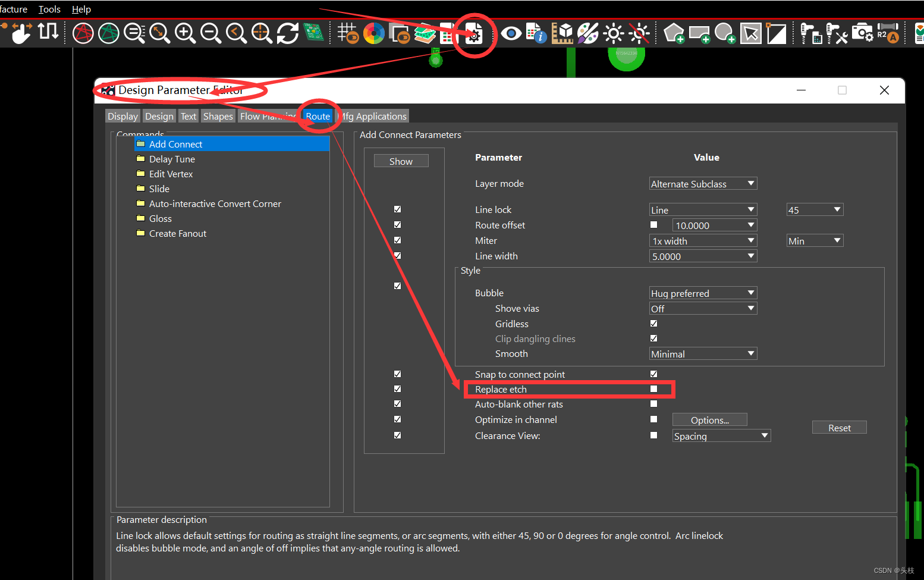Click the Options... button
Image resolution: width=924 pixels, height=580 pixels.
click(x=709, y=420)
